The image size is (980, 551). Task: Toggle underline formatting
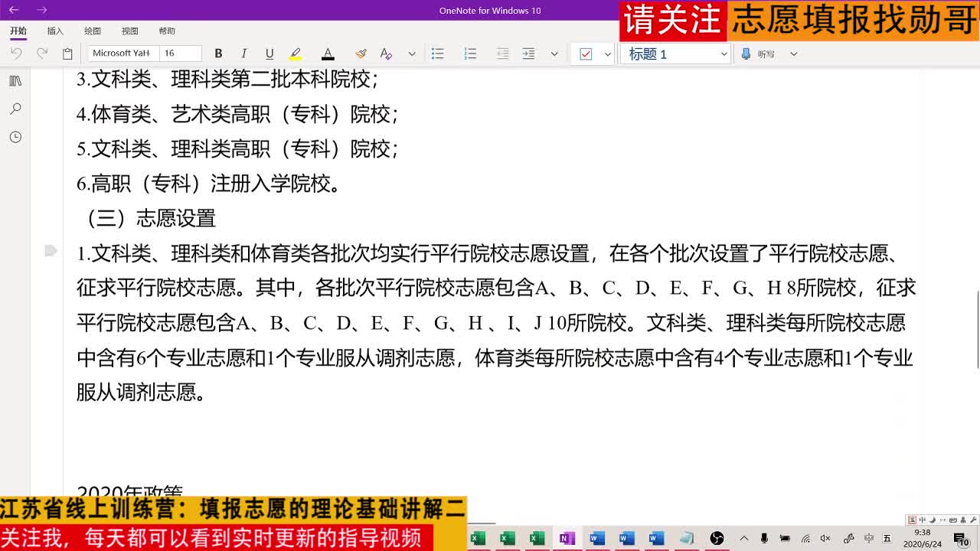[x=269, y=54]
